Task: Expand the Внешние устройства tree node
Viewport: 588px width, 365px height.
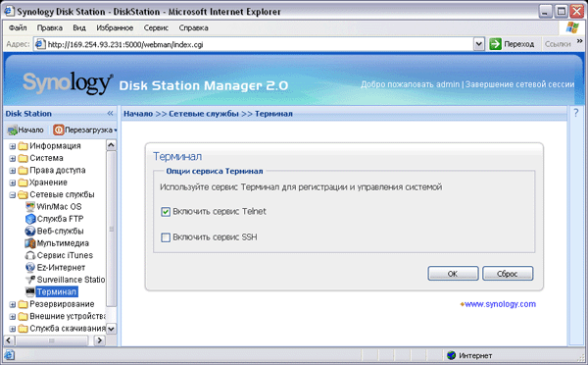Action: [x=13, y=317]
